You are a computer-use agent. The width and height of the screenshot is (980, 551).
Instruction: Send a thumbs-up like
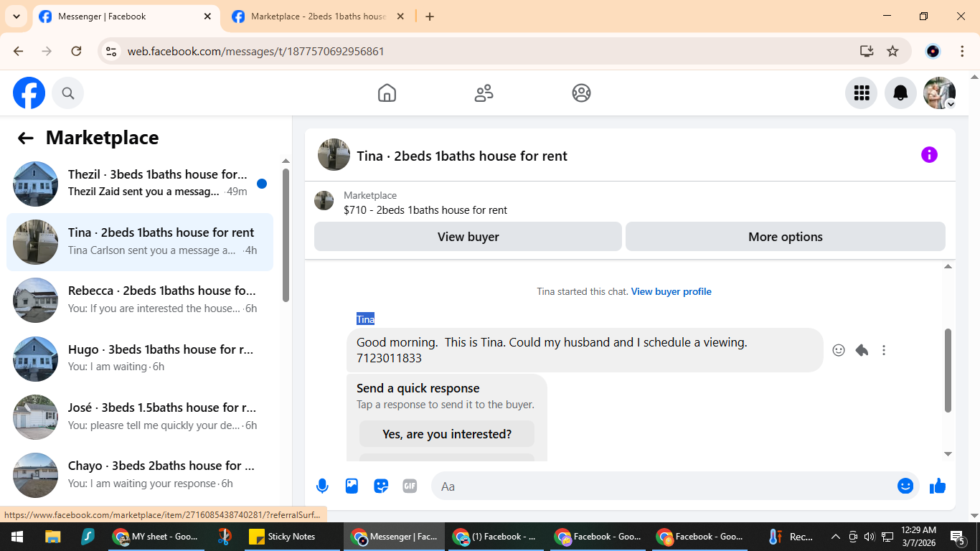point(938,486)
